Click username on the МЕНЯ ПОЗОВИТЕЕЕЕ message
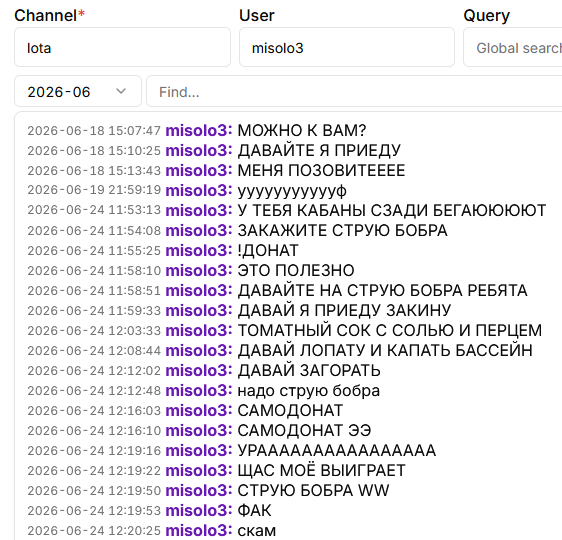The width and height of the screenshot is (562, 540). (199, 171)
